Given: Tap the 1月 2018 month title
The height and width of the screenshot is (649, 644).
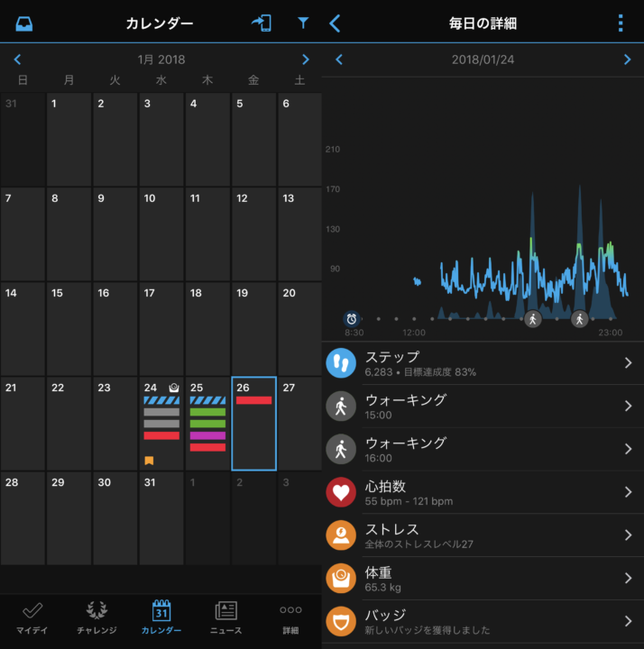Looking at the screenshot, I should [161, 59].
